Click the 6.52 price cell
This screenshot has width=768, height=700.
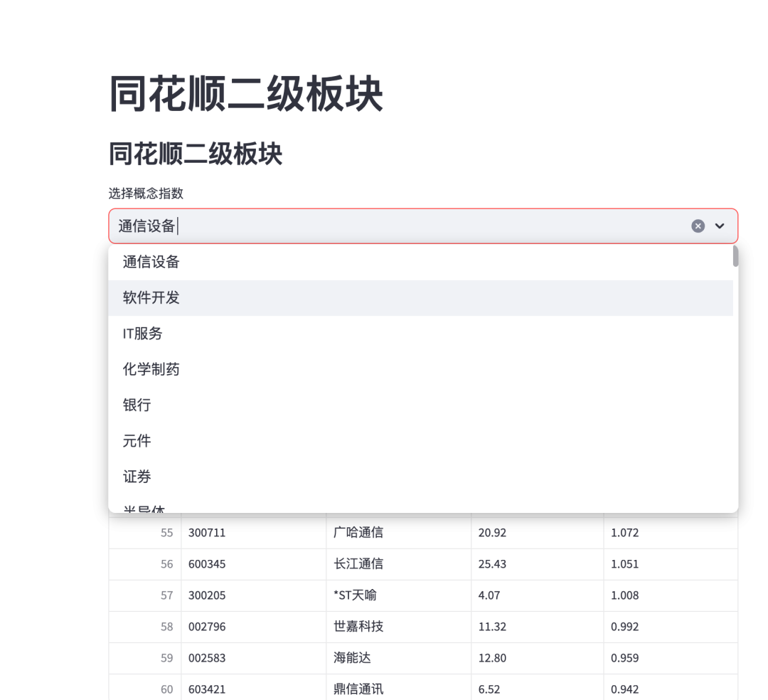[x=538, y=687]
